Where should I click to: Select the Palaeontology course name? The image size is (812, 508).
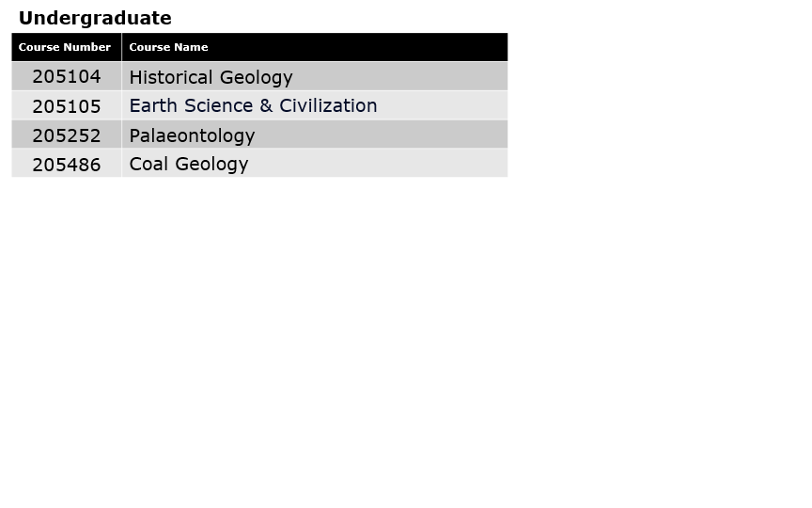[x=192, y=135]
